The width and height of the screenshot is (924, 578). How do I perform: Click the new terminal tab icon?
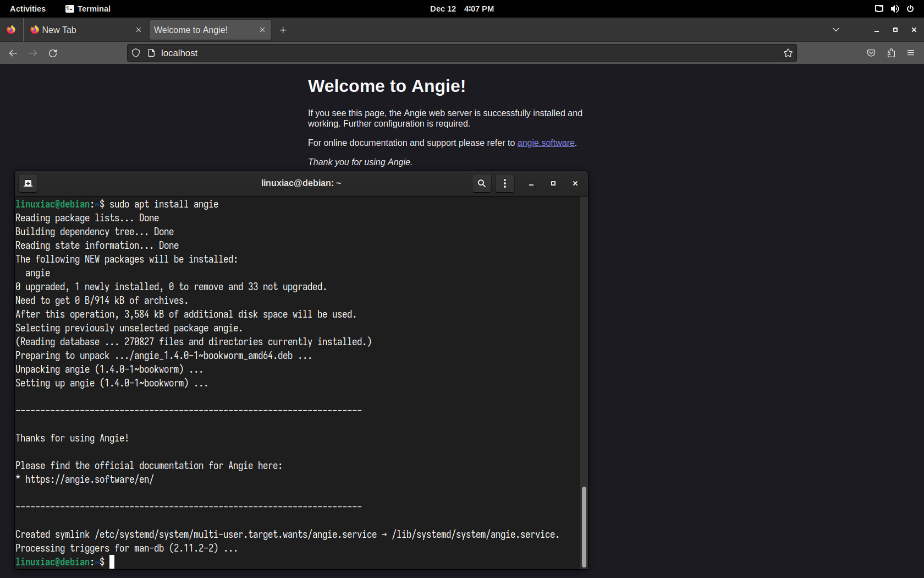coord(28,183)
